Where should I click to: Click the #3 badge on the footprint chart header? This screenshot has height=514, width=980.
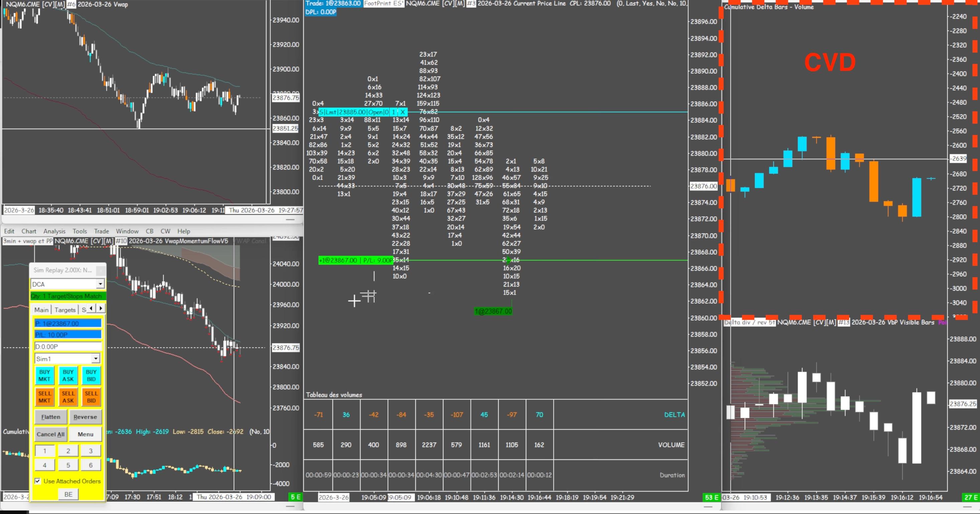pyautogui.click(x=471, y=4)
